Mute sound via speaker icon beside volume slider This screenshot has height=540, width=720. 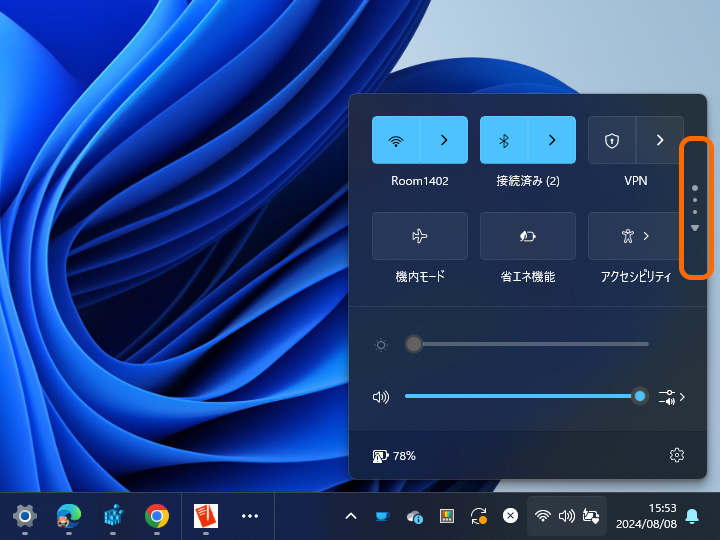(381, 397)
